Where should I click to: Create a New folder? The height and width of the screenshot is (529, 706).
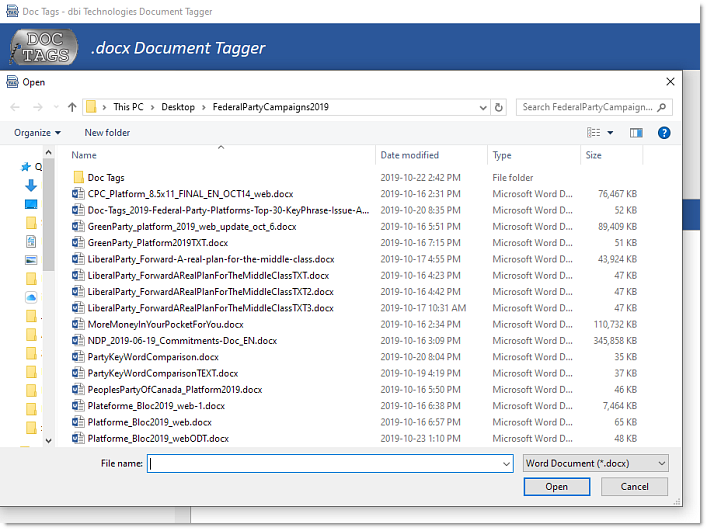107,133
